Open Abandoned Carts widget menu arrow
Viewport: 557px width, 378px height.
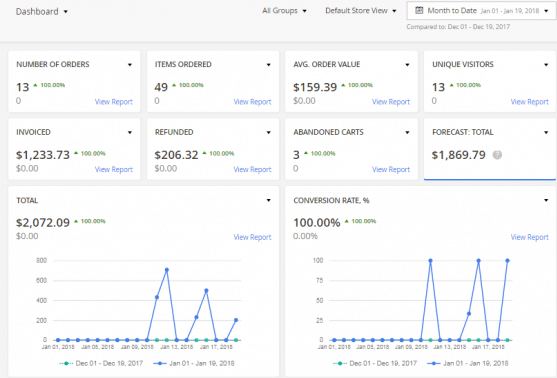(x=407, y=133)
